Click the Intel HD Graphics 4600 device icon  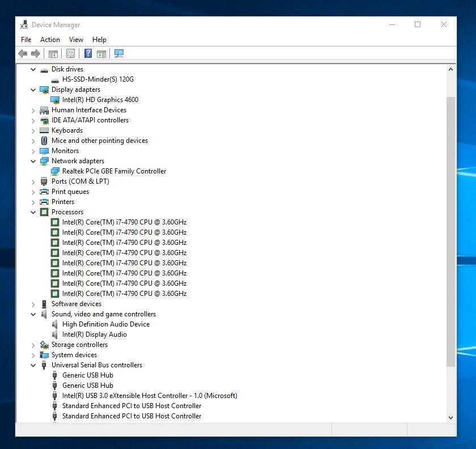coord(55,100)
